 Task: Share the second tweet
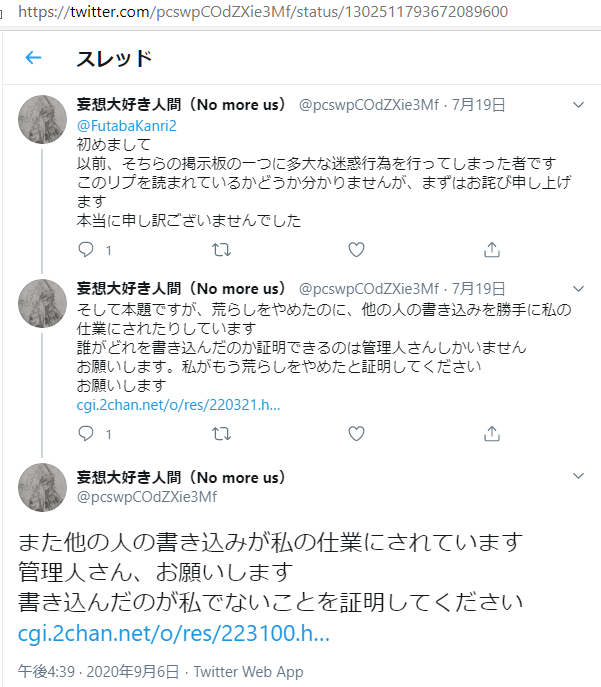pyautogui.click(x=491, y=433)
